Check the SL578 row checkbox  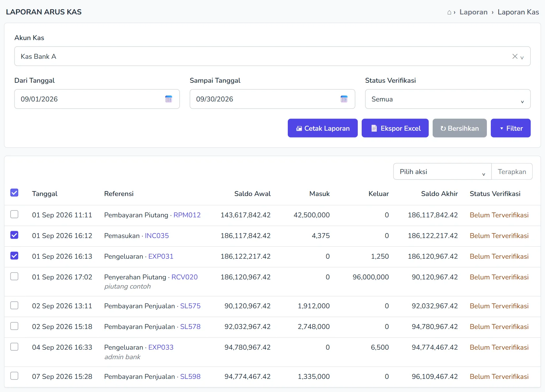(x=14, y=326)
